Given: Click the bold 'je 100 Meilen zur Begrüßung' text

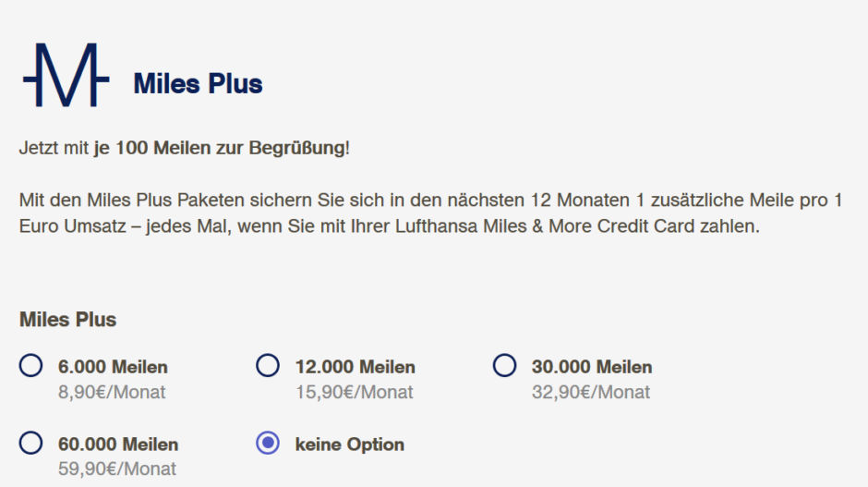Looking at the screenshot, I should click(219, 148).
